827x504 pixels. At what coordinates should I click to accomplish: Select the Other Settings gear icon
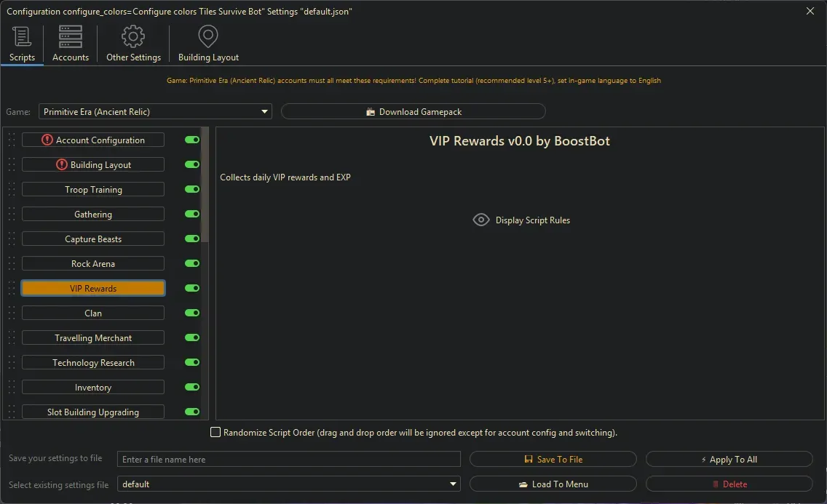click(133, 36)
